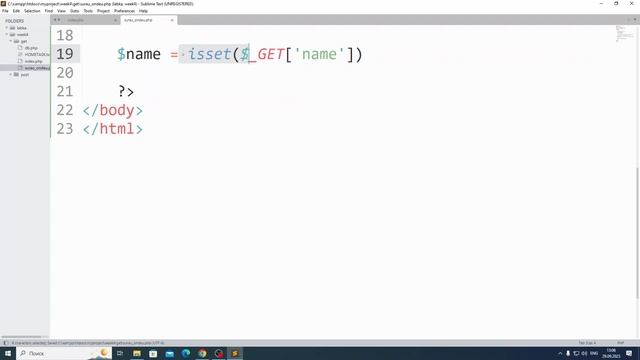Click the tab navigation arrows left of tabs

coord(56,20)
